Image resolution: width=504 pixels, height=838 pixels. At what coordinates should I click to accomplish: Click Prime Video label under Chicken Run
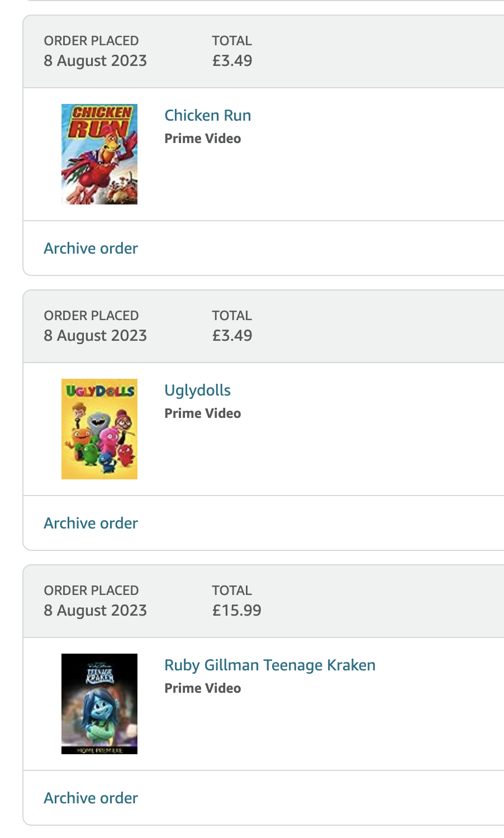[203, 139]
